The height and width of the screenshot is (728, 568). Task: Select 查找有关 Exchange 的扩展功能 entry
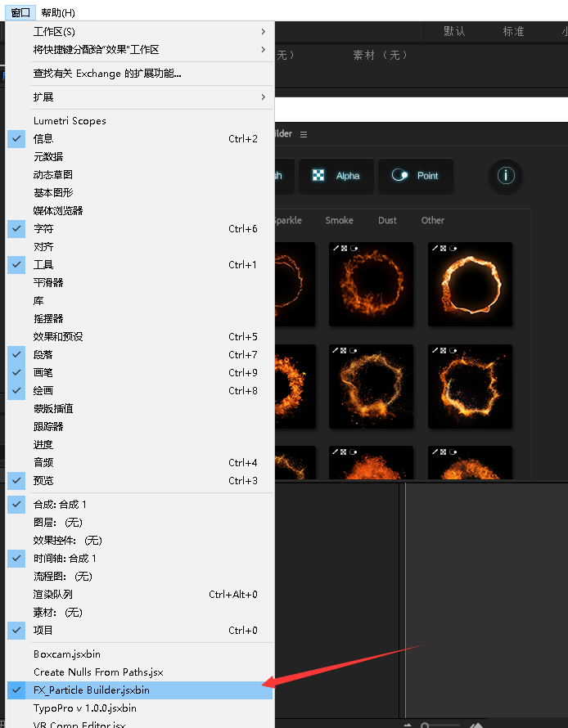tap(140, 74)
